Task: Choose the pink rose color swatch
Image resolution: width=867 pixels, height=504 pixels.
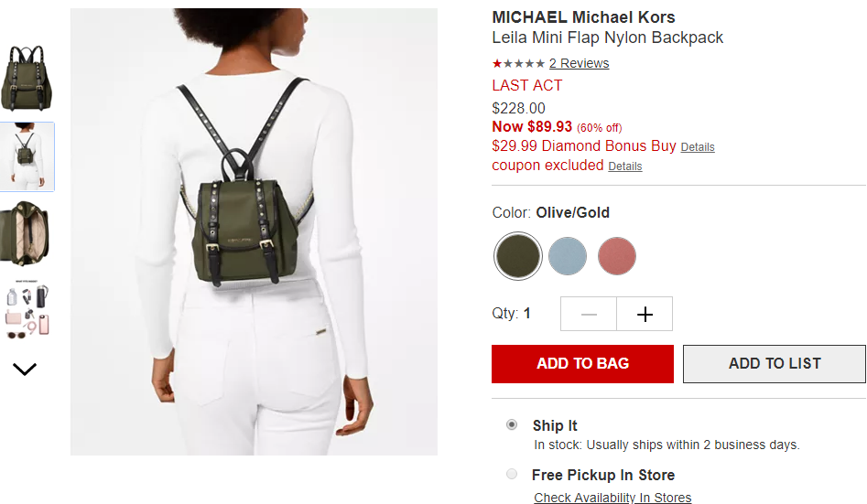Action: pyautogui.click(x=616, y=256)
